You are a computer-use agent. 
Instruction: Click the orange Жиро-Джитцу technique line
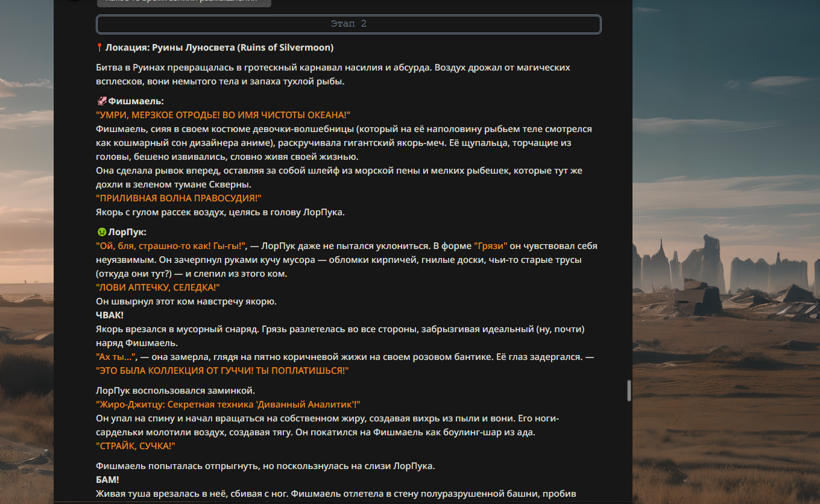click(228, 405)
